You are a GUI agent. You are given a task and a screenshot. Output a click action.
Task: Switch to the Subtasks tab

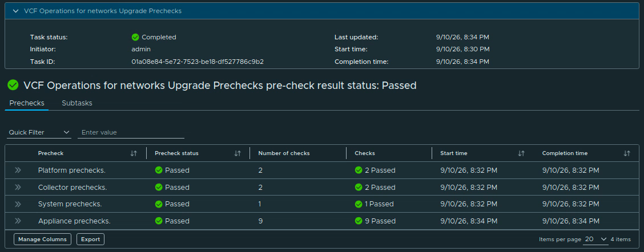(x=77, y=103)
